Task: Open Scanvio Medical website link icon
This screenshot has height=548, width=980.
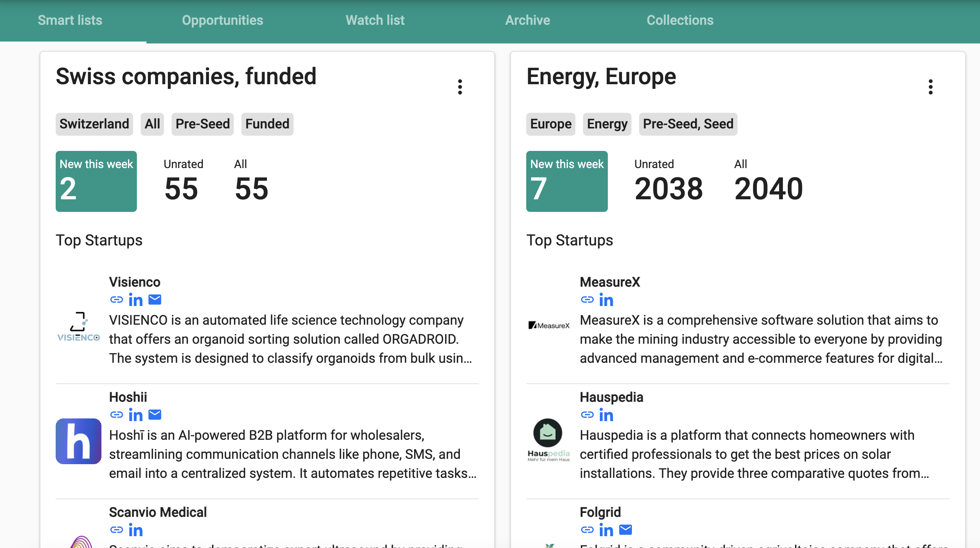Action: [116, 530]
